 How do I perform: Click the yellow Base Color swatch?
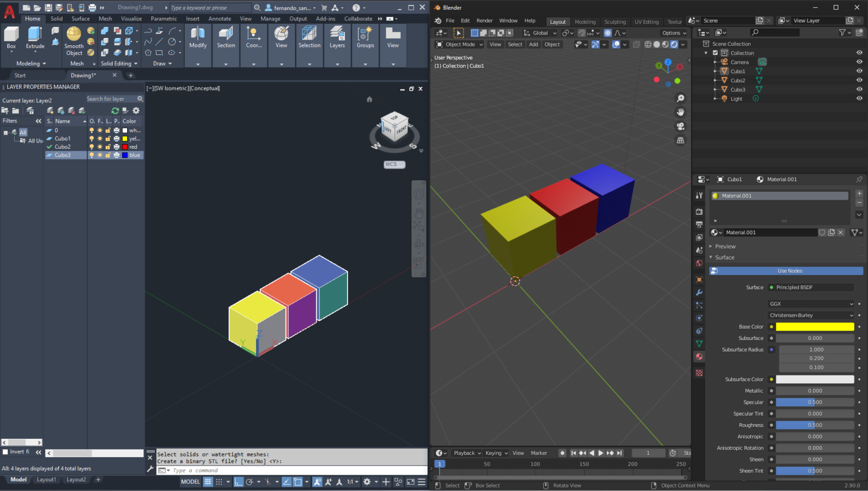tap(814, 326)
